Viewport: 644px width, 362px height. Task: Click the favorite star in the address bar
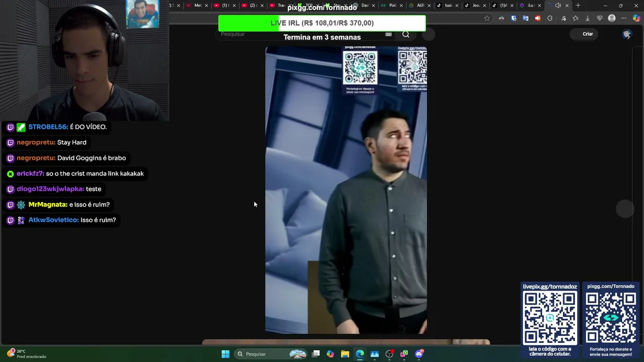[487, 18]
